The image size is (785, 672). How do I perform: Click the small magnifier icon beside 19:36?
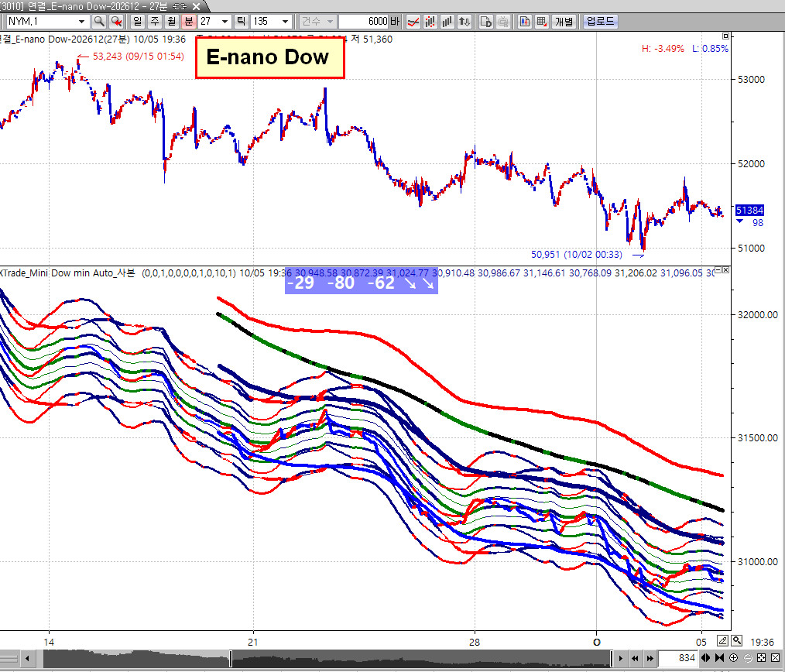[736, 640]
